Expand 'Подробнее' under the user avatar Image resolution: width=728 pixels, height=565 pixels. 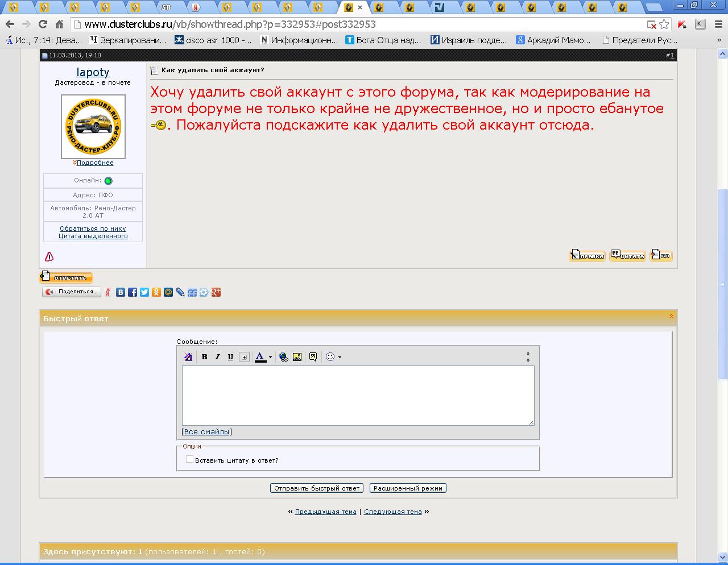[94, 163]
